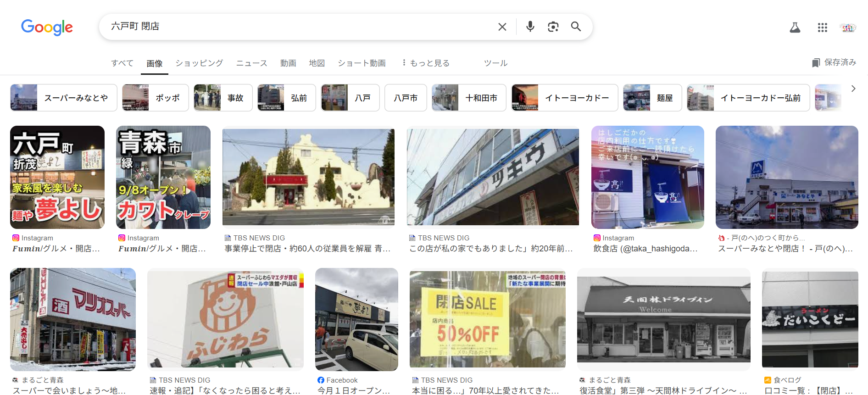The image size is (868, 395).
Task: Click 戸(のへ)のつく町から source label
Action: coord(765,238)
